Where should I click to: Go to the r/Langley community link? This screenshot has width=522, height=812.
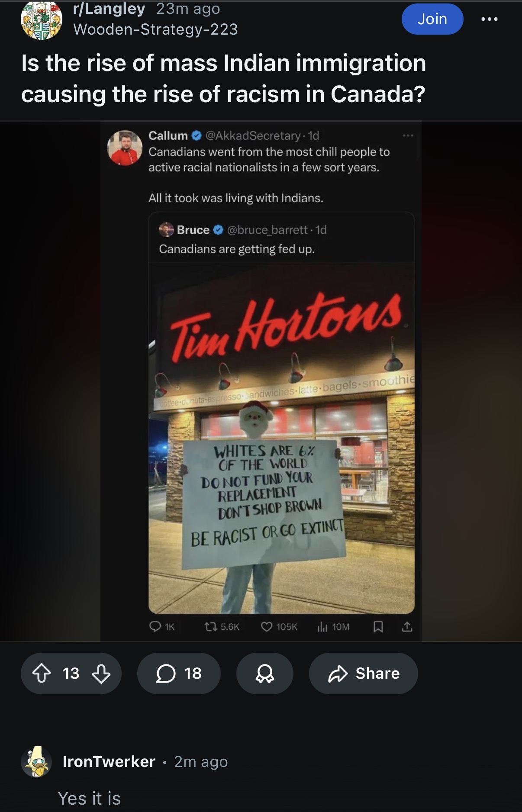point(109,9)
